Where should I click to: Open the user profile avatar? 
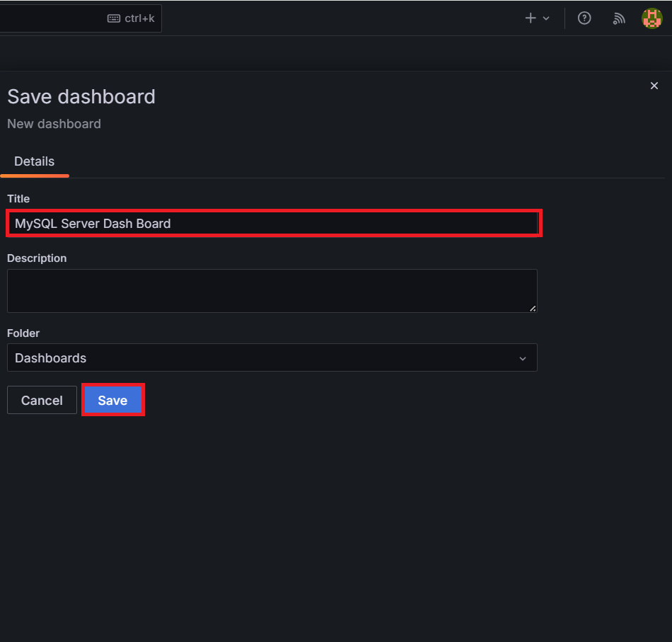point(652,18)
